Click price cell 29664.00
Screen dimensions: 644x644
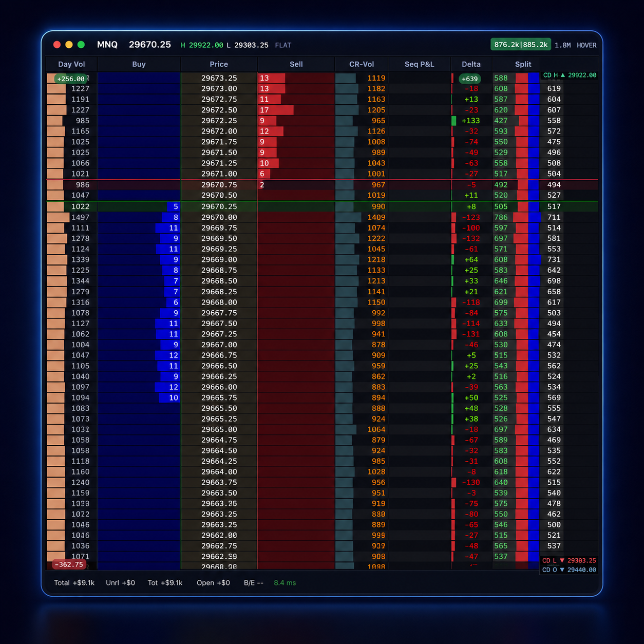(219, 472)
